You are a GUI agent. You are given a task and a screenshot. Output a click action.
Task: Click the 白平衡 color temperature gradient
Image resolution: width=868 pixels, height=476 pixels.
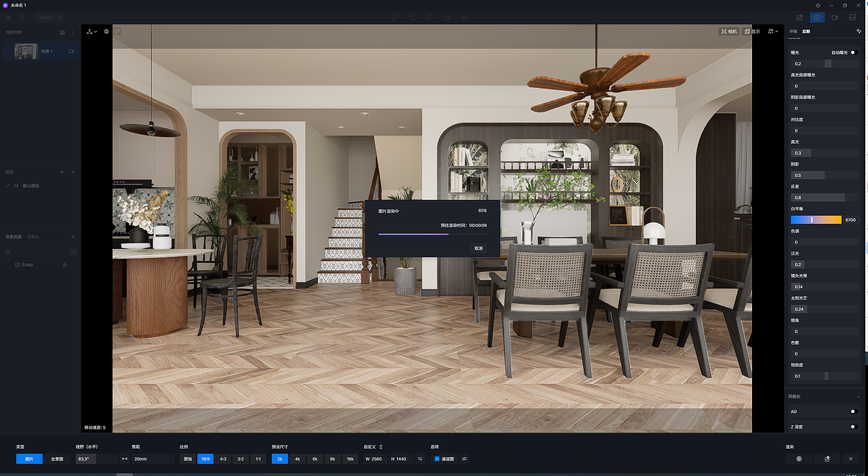coord(816,220)
